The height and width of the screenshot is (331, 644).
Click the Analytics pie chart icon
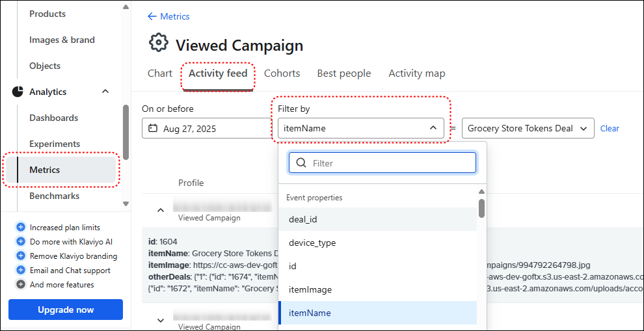point(18,92)
